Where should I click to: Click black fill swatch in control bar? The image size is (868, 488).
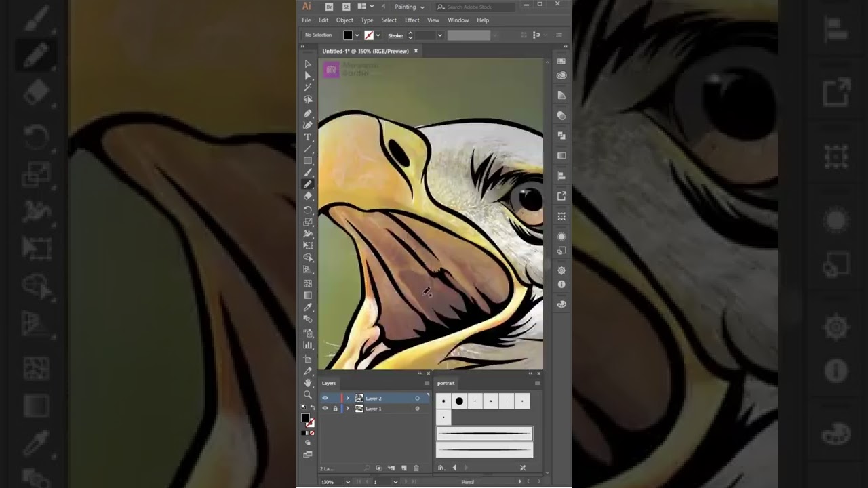348,35
